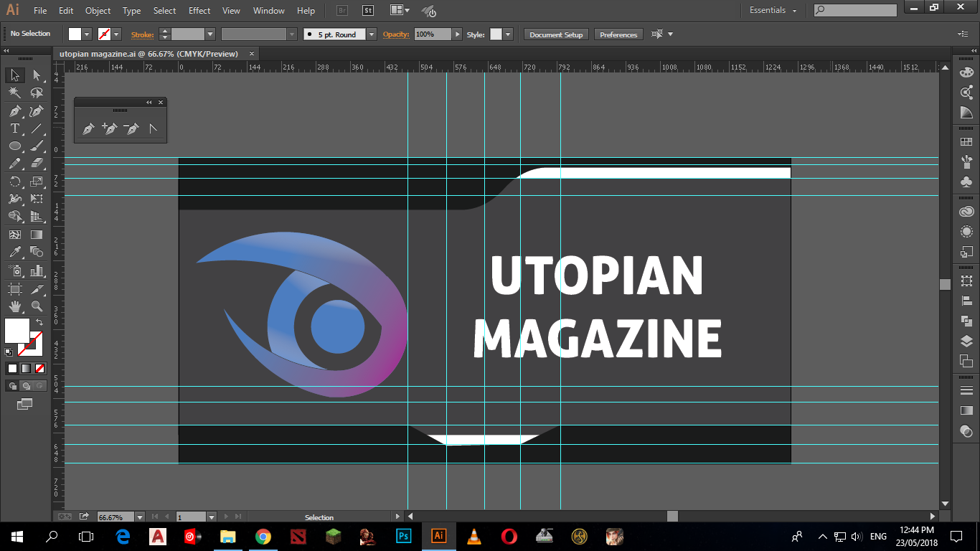Click the Add Anchor Point tool in floating panel

coord(109,129)
